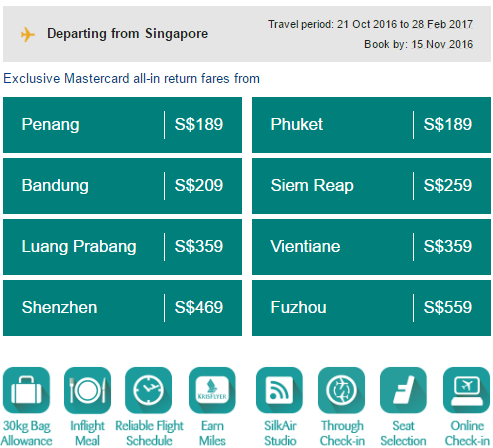Screen dimensions: 493x448
Task: Open the Reliable Flight Schedule clock icon
Action: (148, 390)
